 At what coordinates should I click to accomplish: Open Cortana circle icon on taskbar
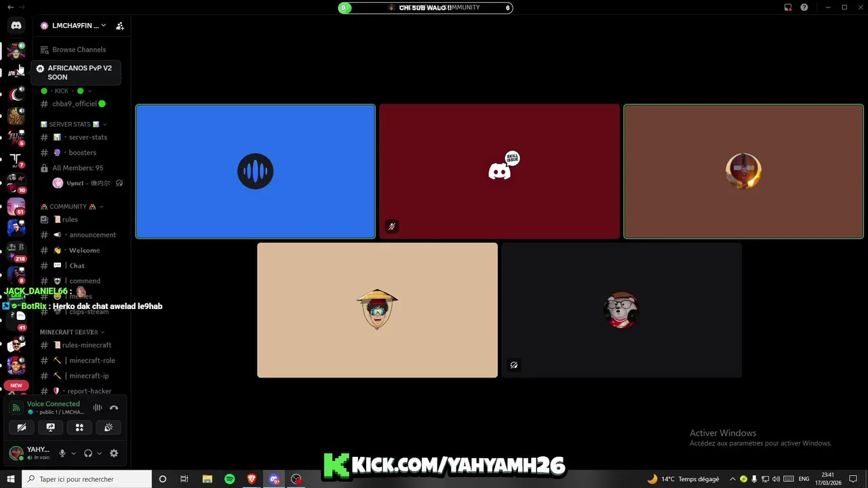pos(163,479)
